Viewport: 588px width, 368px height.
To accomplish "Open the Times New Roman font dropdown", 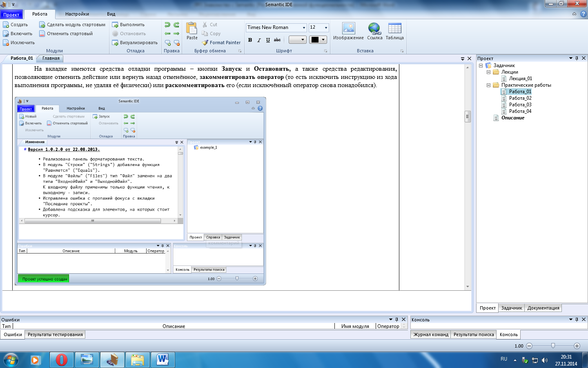I will [304, 27].
